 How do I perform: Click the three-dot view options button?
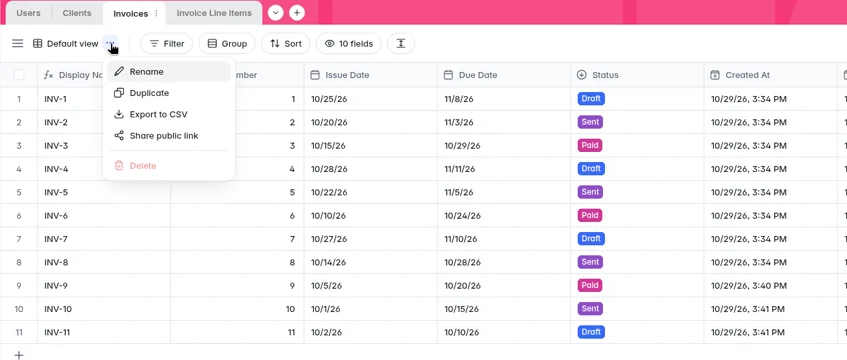coord(110,43)
